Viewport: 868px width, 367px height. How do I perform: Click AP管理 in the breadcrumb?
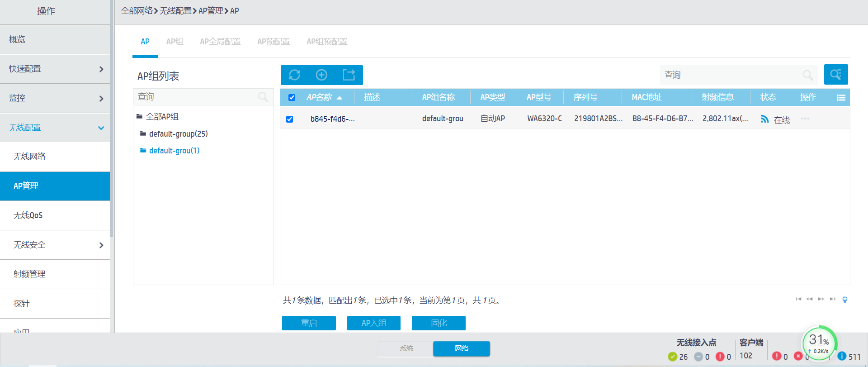[x=211, y=11]
